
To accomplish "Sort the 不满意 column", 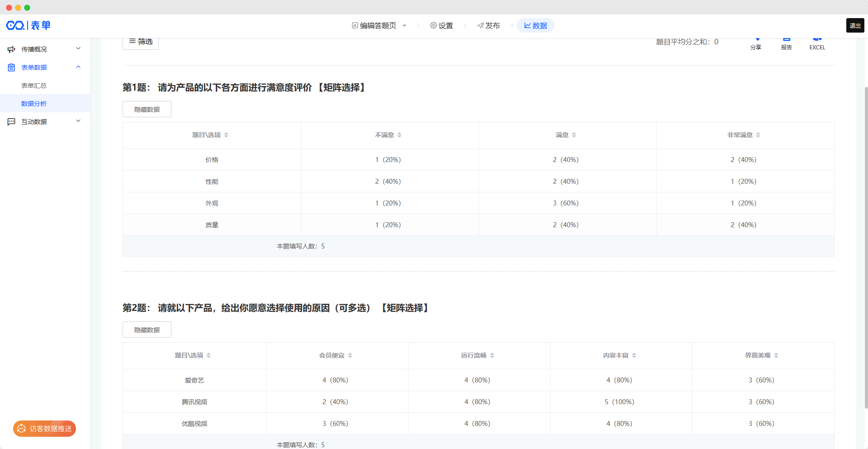I will [399, 135].
